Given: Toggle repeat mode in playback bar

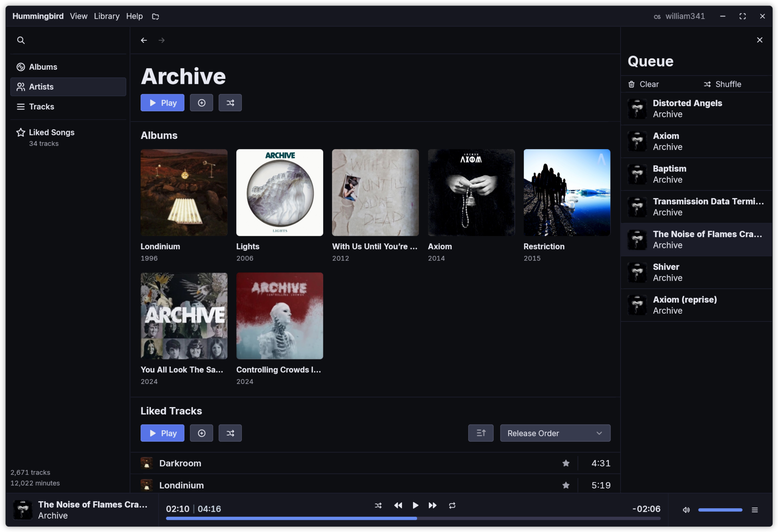Looking at the screenshot, I should (x=452, y=506).
